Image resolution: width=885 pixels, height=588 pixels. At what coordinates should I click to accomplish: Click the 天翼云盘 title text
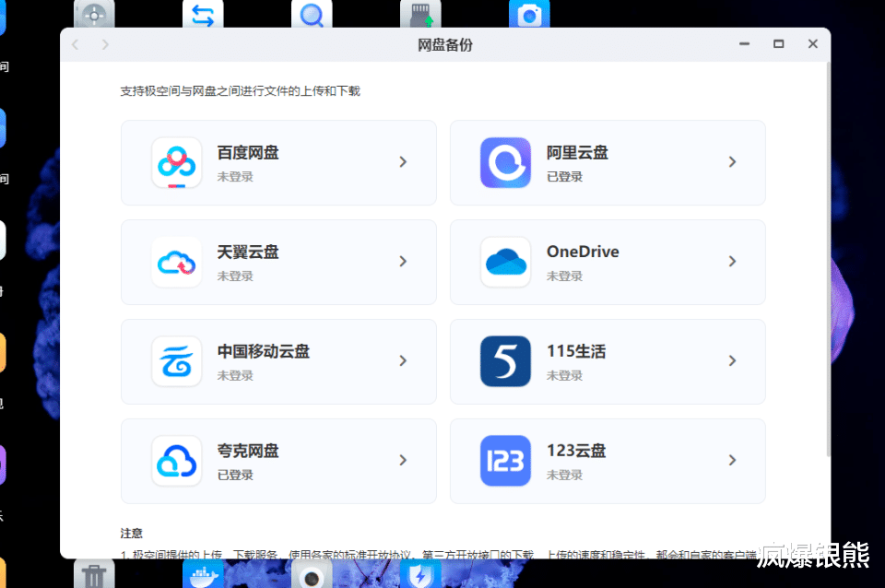point(248,253)
